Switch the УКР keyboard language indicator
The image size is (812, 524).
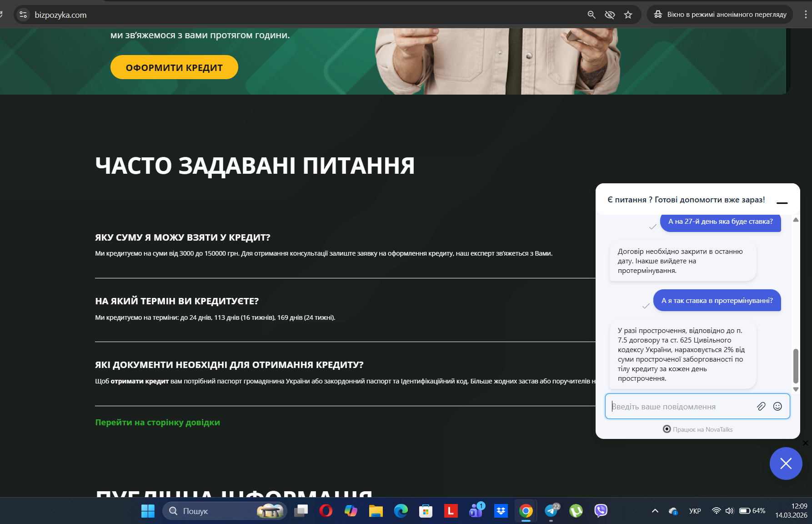695,511
